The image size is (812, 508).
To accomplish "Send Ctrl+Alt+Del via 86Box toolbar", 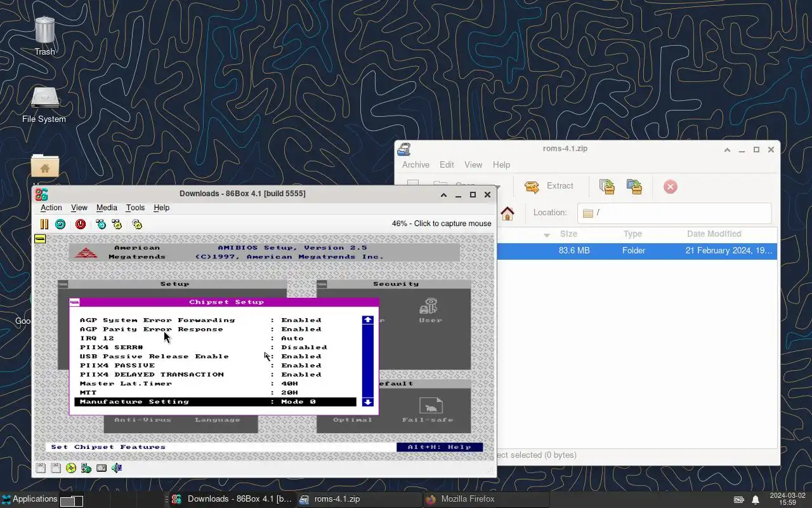I will click(x=101, y=224).
